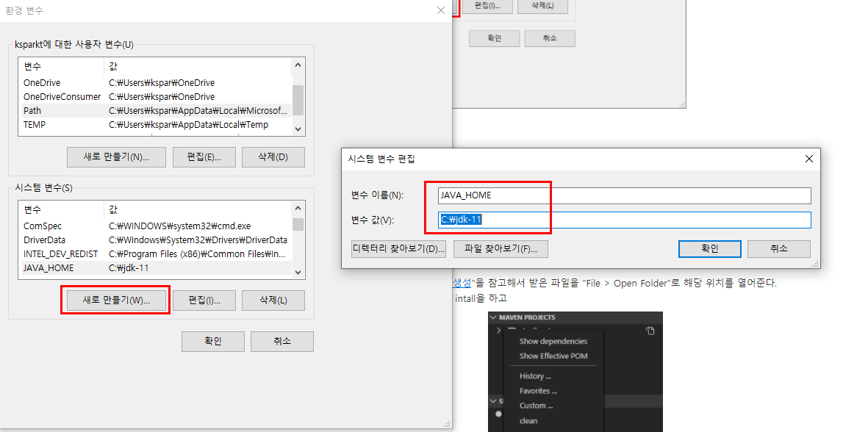Focus the 변수 값 field containing C:\jdk-11
Image resolution: width=868 pixels, height=432 pixels.
(x=625, y=220)
